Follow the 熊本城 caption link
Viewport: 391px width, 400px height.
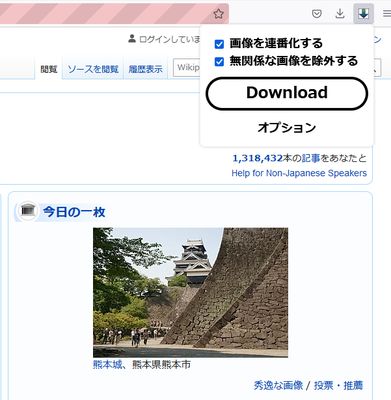pos(107,365)
